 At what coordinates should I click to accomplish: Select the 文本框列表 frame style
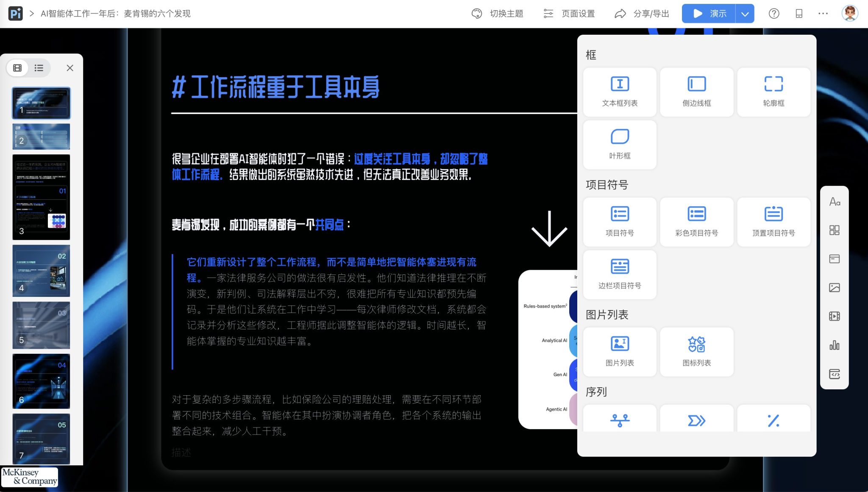pyautogui.click(x=619, y=91)
